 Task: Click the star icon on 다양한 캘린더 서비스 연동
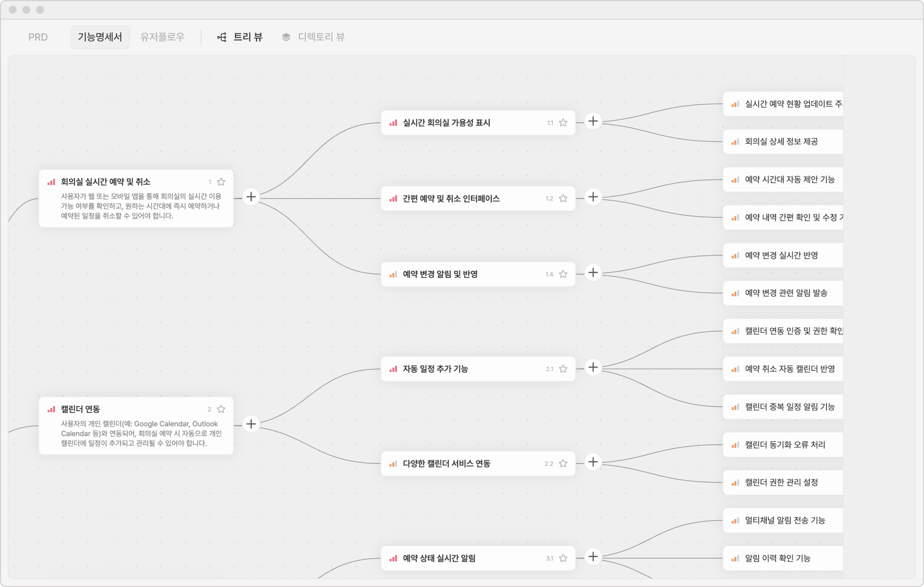click(x=563, y=464)
